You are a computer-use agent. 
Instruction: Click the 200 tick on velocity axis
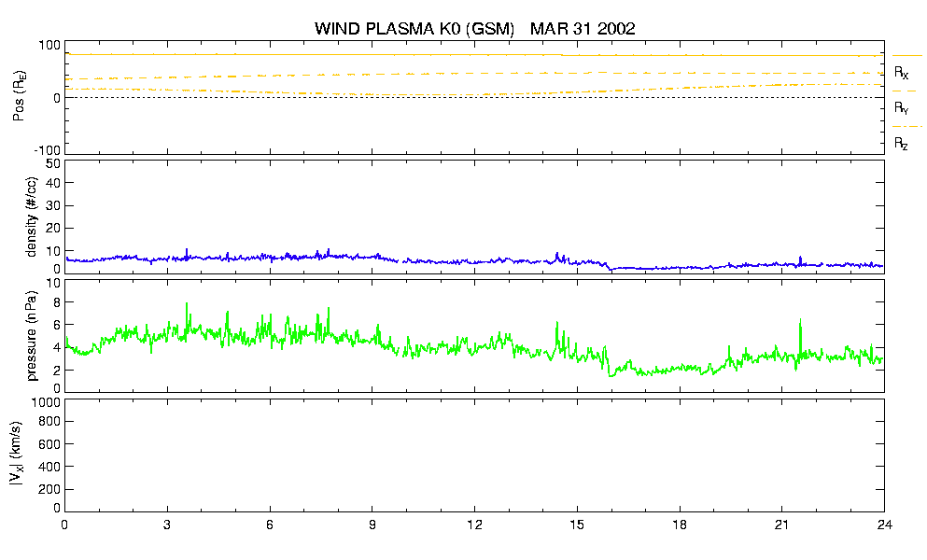49,489
